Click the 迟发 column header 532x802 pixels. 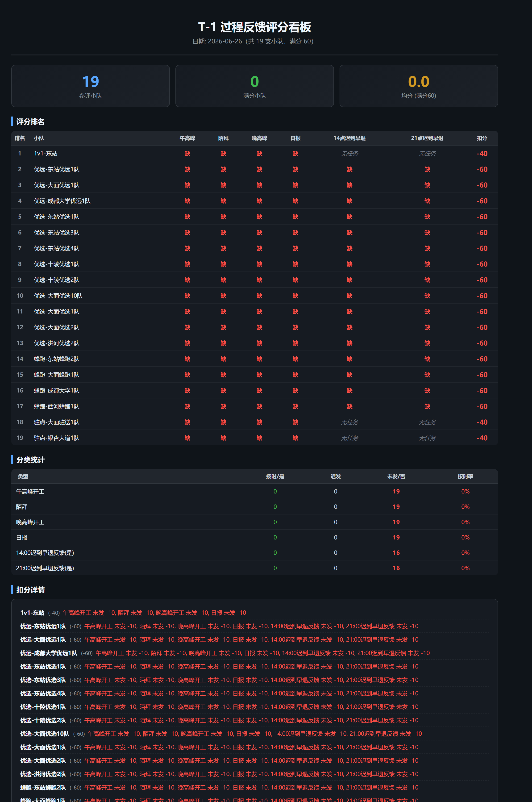[336, 476]
